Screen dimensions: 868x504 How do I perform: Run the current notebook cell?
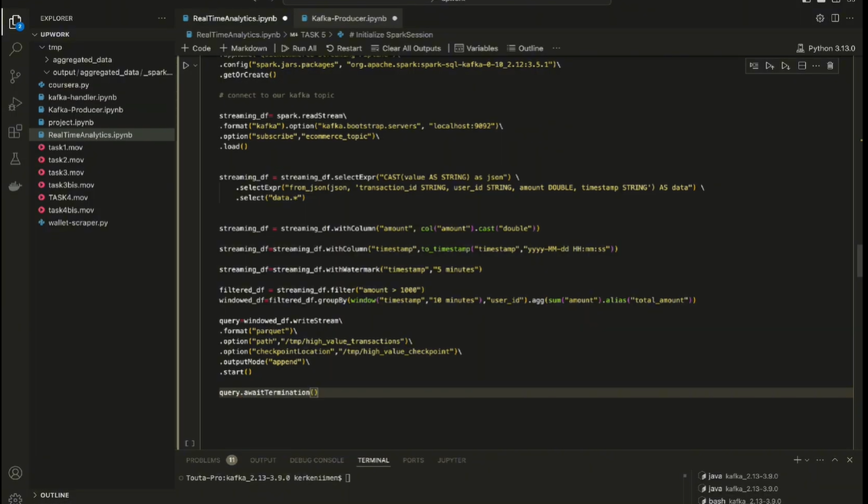point(186,66)
